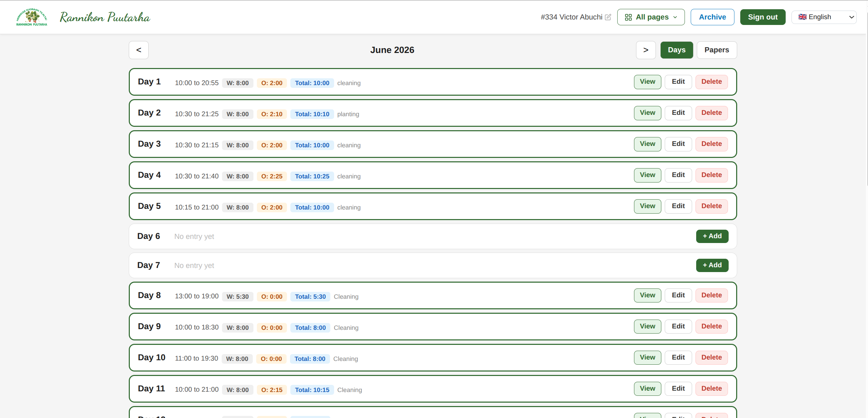
Task: Add an entry for Day 7
Action: [712, 265]
